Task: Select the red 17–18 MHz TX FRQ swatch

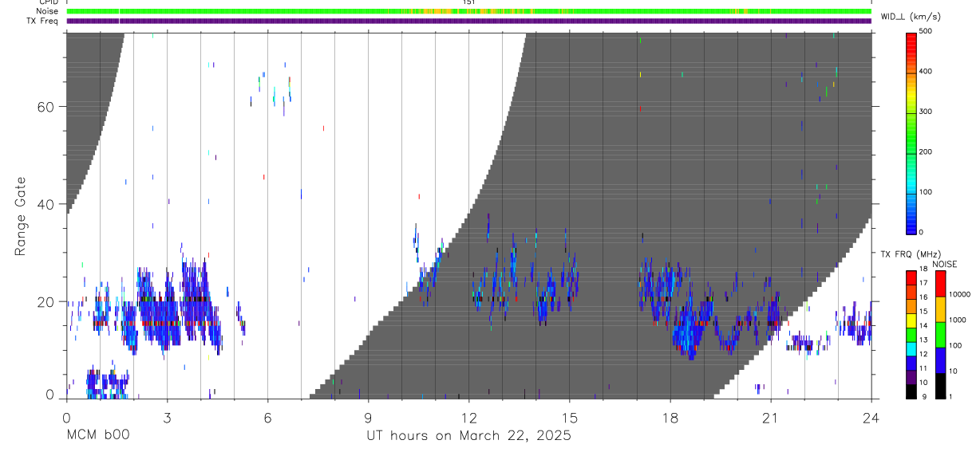Action: click(911, 277)
